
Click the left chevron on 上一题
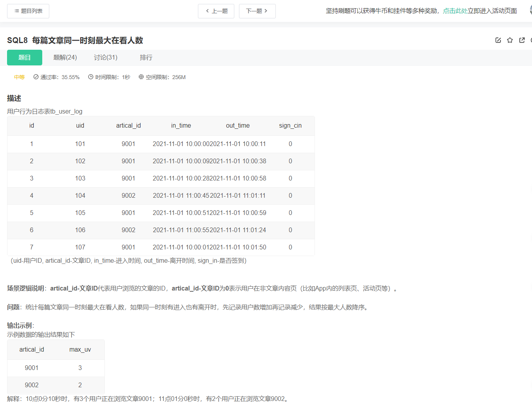click(207, 11)
